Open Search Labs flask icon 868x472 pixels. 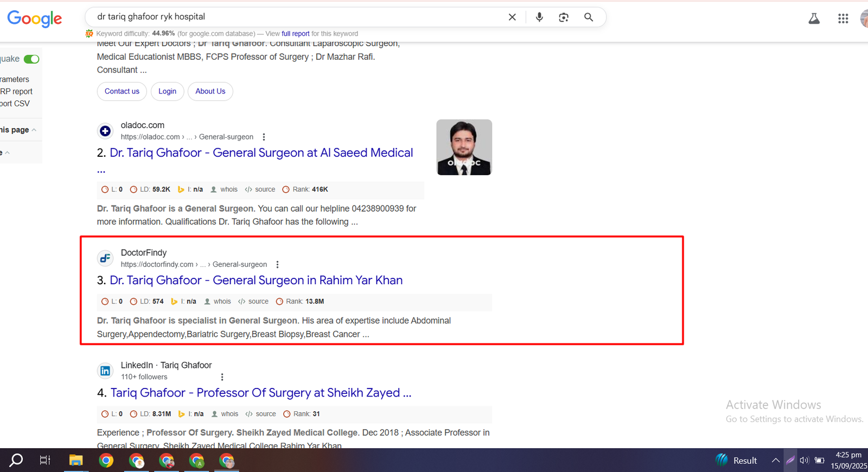(x=814, y=18)
